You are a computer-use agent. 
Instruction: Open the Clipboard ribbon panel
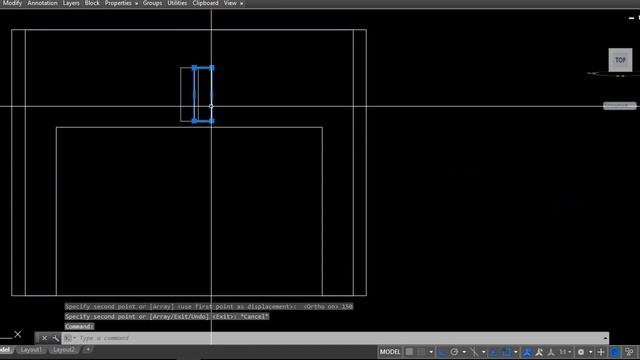[x=205, y=3]
